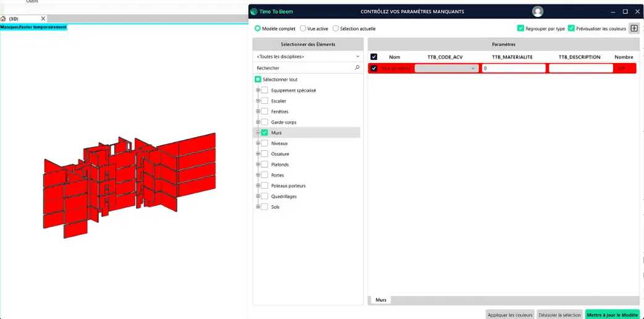Select the Vue active radio option
This screenshot has width=644, height=319.
click(303, 28)
